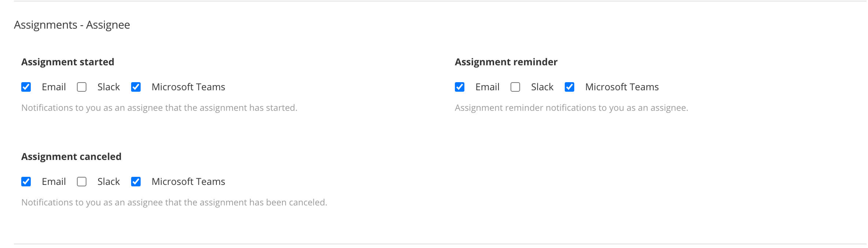
Task: Disable Microsoft Teams for Assignment started
Action: tap(137, 87)
